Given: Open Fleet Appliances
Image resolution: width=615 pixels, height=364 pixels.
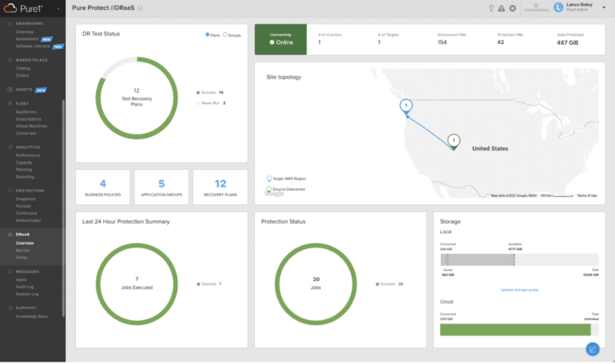Looking at the screenshot, I should coord(26,111).
